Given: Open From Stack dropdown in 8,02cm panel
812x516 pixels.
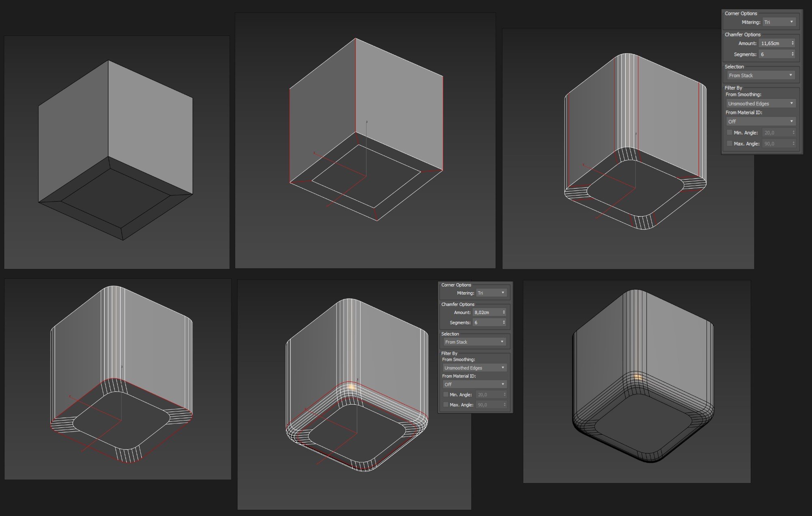Looking at the screenshot, I should pos(474,342).
